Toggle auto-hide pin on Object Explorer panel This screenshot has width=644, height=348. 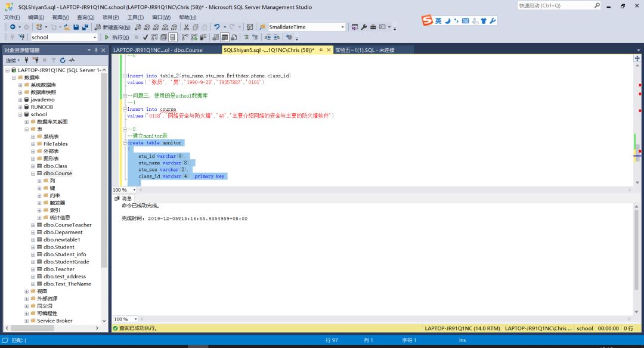(95, 50)
